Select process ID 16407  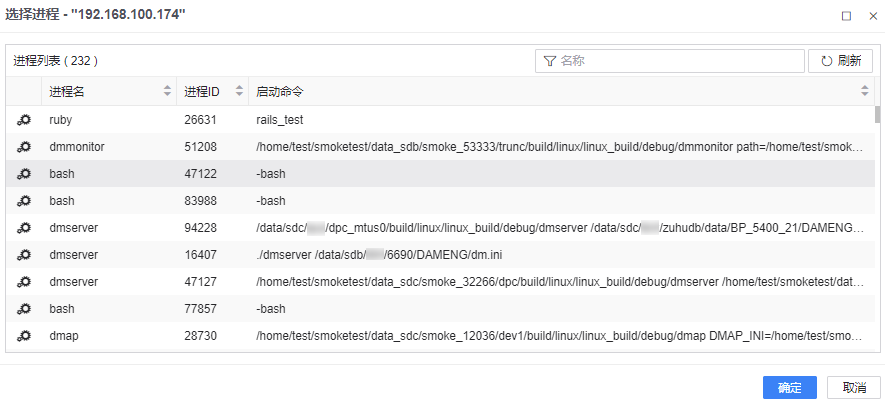(x=200, y=255)
